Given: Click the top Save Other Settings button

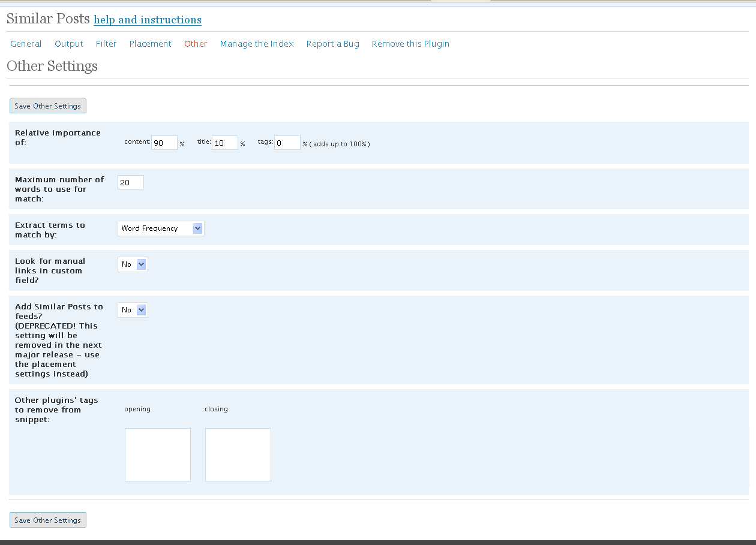Looking at the screenshot, I should (x=48, y=106).
